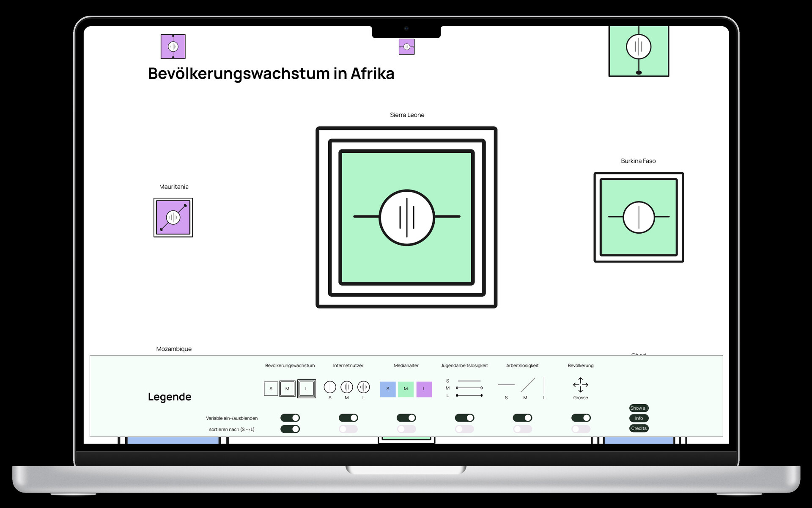The width and height of the screenshot is (812, 508).
Task: Click the Show all button
Action: pos(639,408)
